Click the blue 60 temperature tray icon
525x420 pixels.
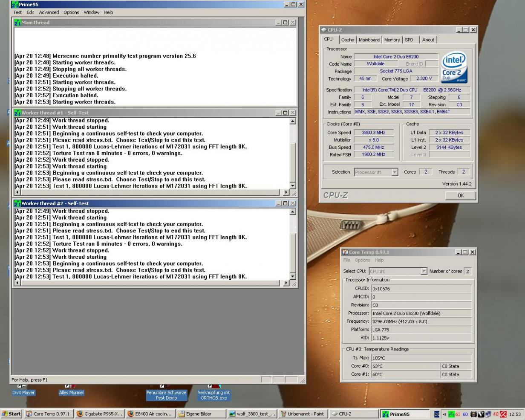coord(465,414)
